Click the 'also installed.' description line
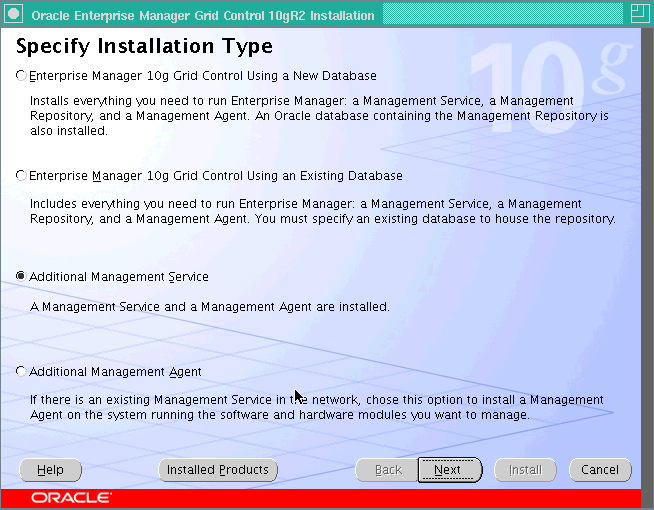The width and height of the screenshot is (654, 510). (69, 131)
